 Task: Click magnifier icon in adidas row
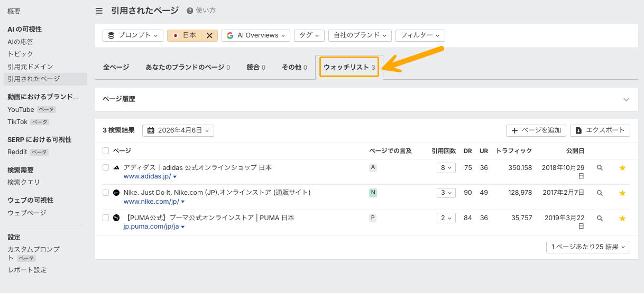(600, 168)
